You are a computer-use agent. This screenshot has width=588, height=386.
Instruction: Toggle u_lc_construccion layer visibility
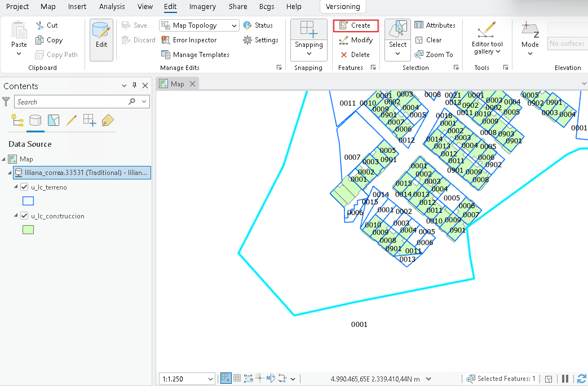24,216
